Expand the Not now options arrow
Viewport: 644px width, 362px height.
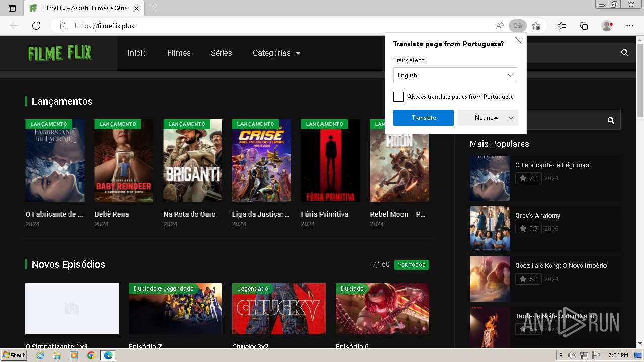coord(511,118)
